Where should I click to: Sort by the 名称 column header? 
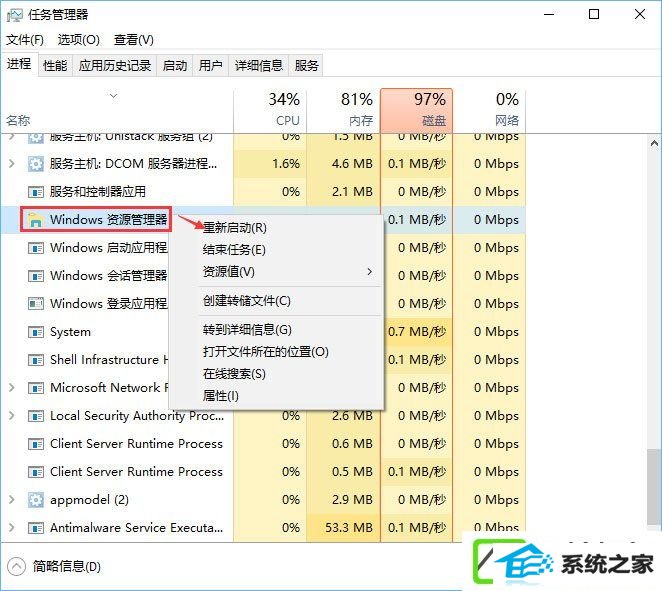(117, 110)
